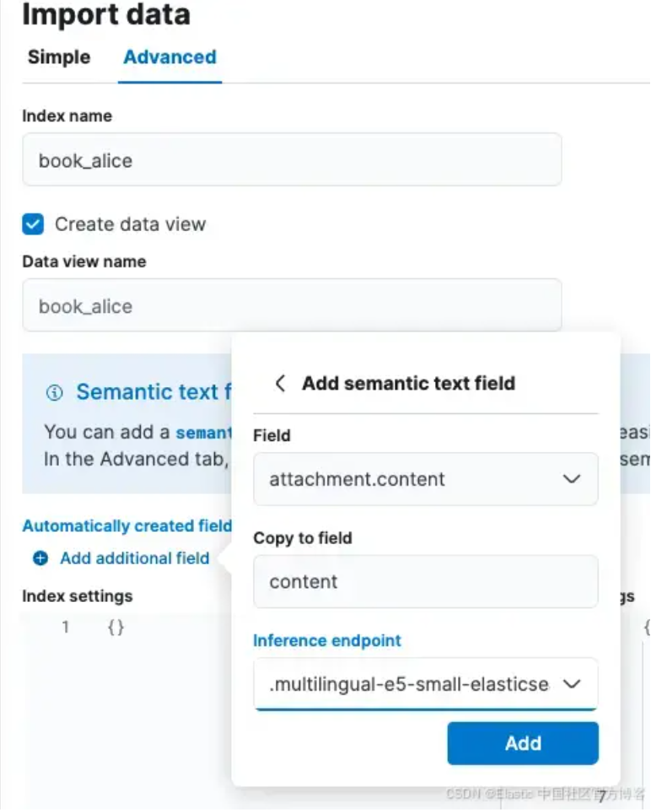Image resolution: width=667 pixels, height=812 pixels.
Task: Click the Inference endpoint label
Action: tap(327, 641)
